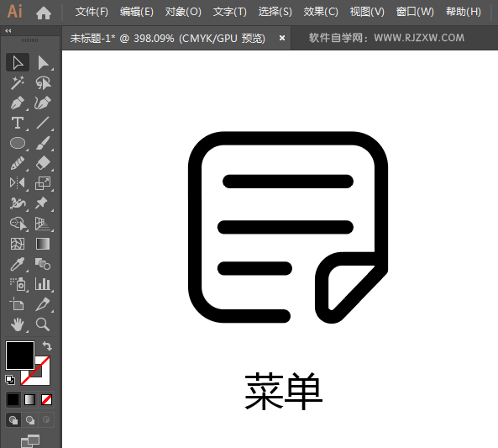Open the 文件(F) menu
The width and height of the screenshot is (498, 448).
(92, 12)
